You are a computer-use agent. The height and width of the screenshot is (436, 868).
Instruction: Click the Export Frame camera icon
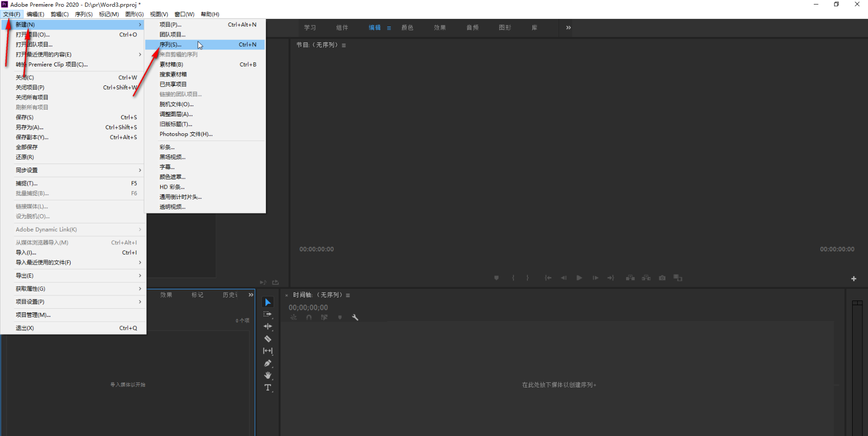pos(662,278)
